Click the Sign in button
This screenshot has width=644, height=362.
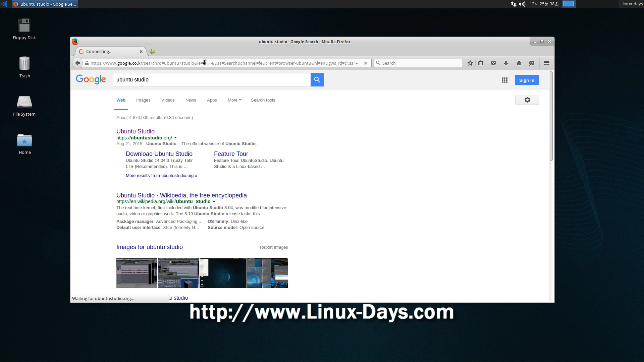[x=527, y=80]
